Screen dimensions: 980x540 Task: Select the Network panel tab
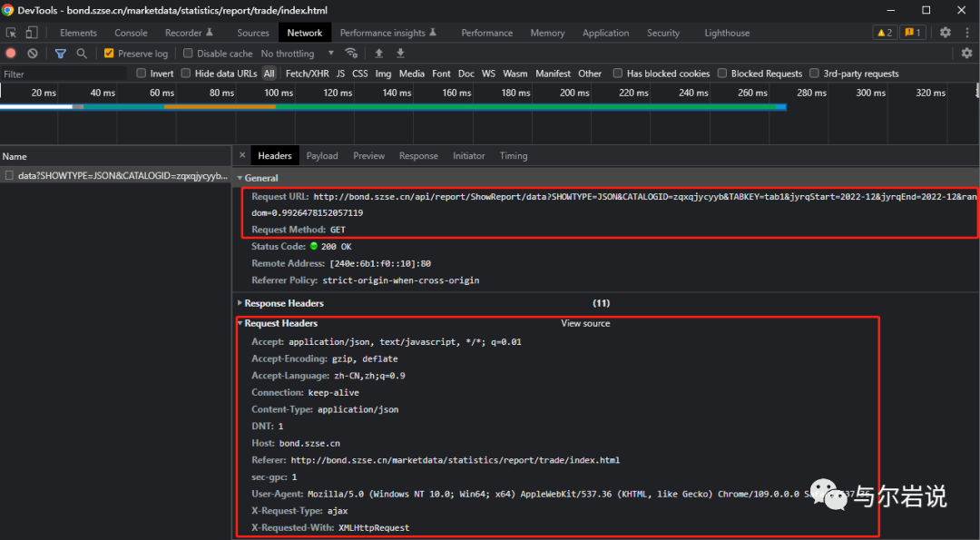(304, 33)
